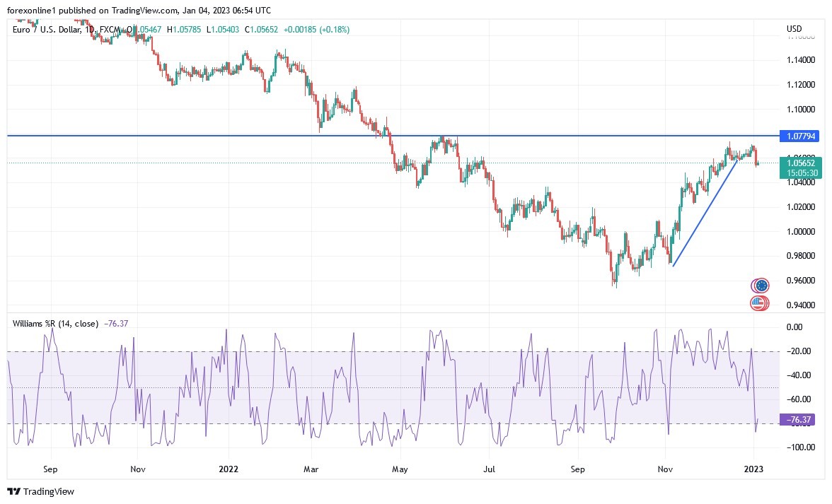
Task: Click the Sep label at far left of time axis
Action: (x=50, y=469)
